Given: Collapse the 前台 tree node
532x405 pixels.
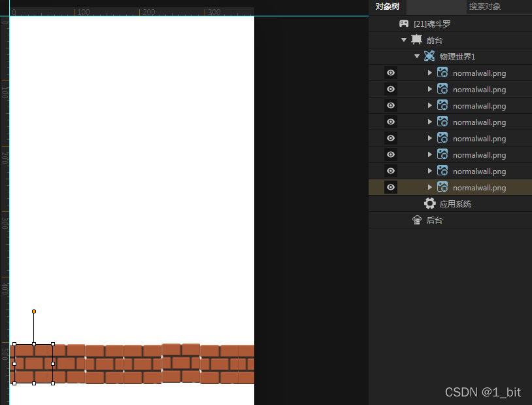Looking at the screenshot, I should (404, 40).
